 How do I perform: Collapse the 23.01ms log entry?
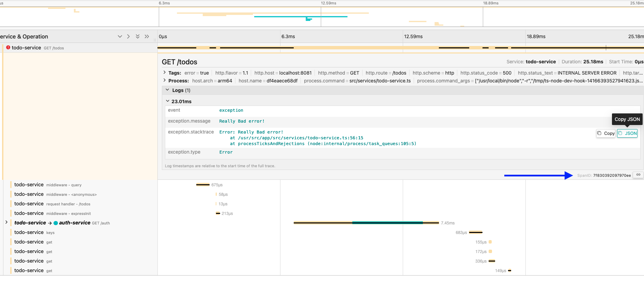pyautogui.click(x=167, y=101)
